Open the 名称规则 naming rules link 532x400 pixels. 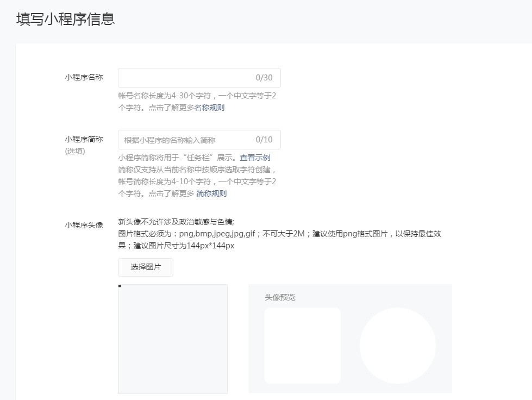point(211,107)
